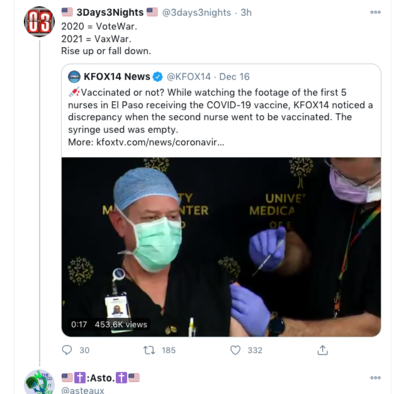Click the Asto profile avatar
406x394 pixels.
(39, 382)
